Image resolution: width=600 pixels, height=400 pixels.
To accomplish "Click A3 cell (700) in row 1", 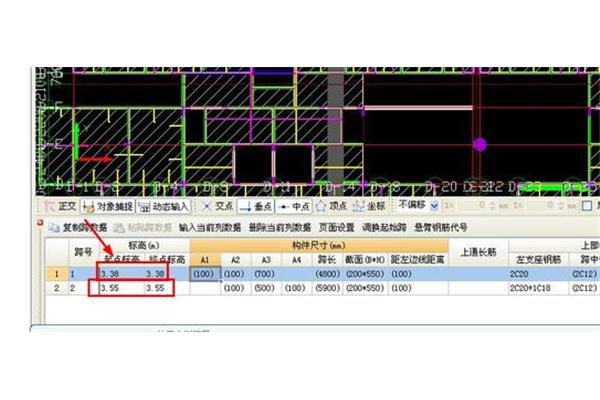I will (265, 274).
